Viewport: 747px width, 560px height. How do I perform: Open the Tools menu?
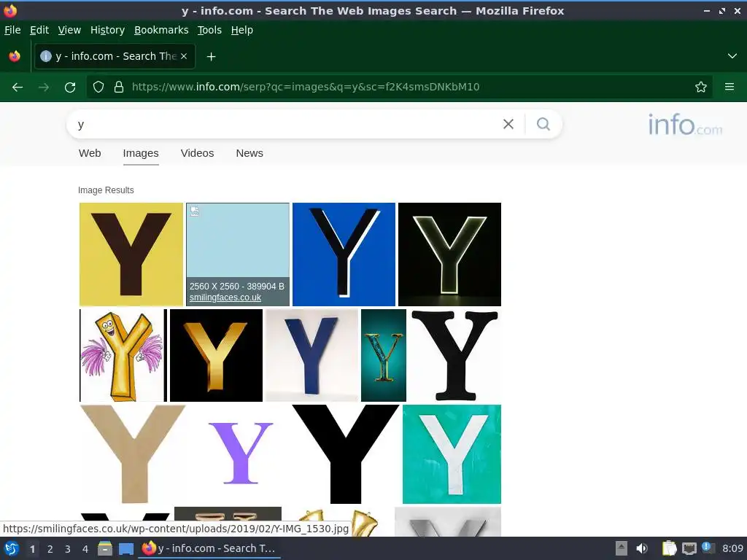pyautogui.click(x=209, y=30)
